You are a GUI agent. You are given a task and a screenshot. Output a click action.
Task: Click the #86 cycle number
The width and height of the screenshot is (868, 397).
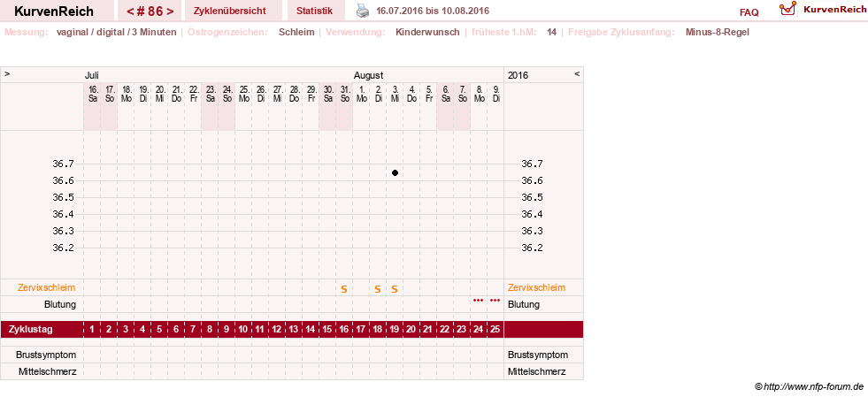tap(150, 11)
